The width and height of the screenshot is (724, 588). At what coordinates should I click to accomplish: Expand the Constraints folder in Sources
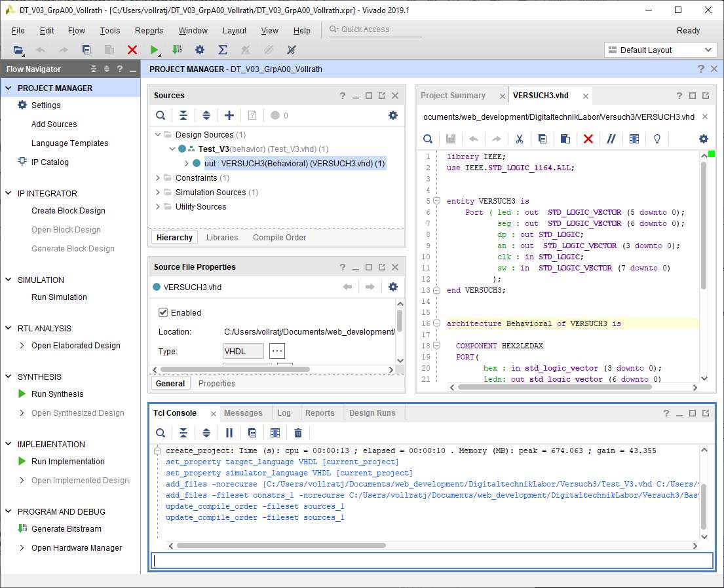158,178
